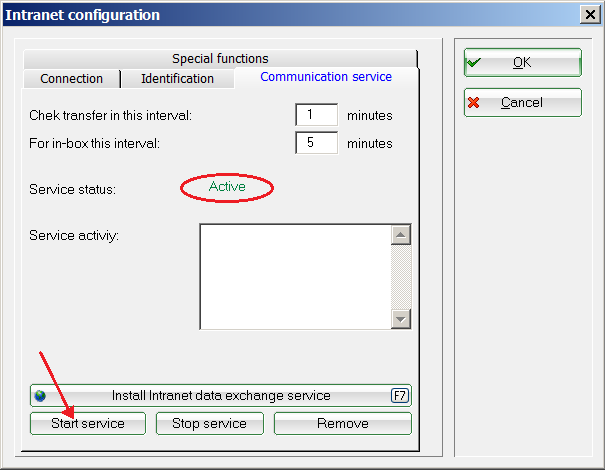Click the 'Chek transfer in this interval:' label
This screenshot has width=605, height=470.
(x=110, y=115)
